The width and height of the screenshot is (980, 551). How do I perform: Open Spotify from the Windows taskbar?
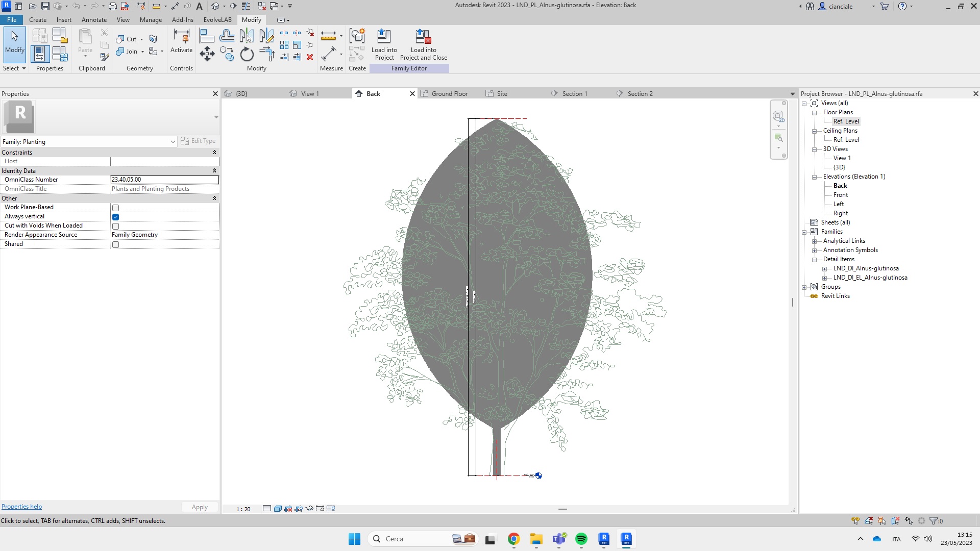(581, 539)
